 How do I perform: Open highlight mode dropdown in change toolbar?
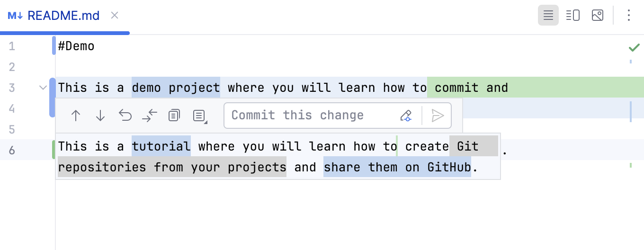click(199, 116)
